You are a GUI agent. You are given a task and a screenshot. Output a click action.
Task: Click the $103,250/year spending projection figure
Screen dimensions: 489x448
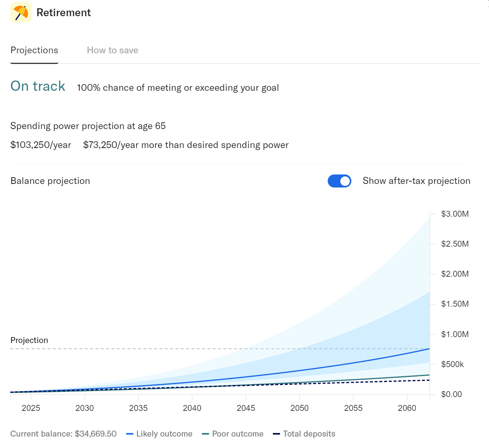click(41, 145)
